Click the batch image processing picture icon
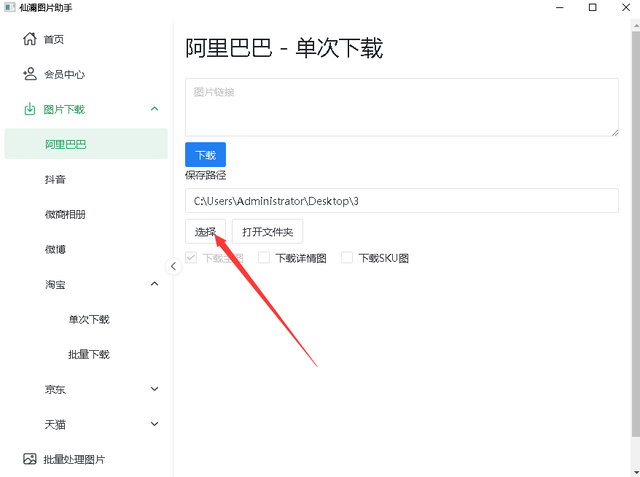Screen dimensions: 640x477 tap(29, 459)
